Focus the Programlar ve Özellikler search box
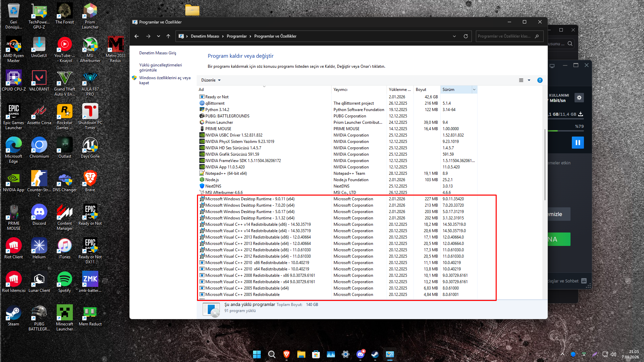The image size is (644, 362). coord(509,36)
